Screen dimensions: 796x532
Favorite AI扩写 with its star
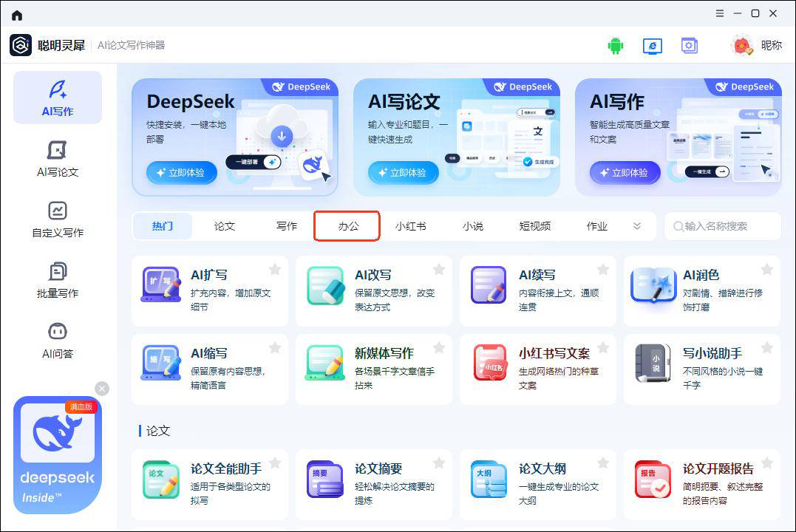point(275,269)
